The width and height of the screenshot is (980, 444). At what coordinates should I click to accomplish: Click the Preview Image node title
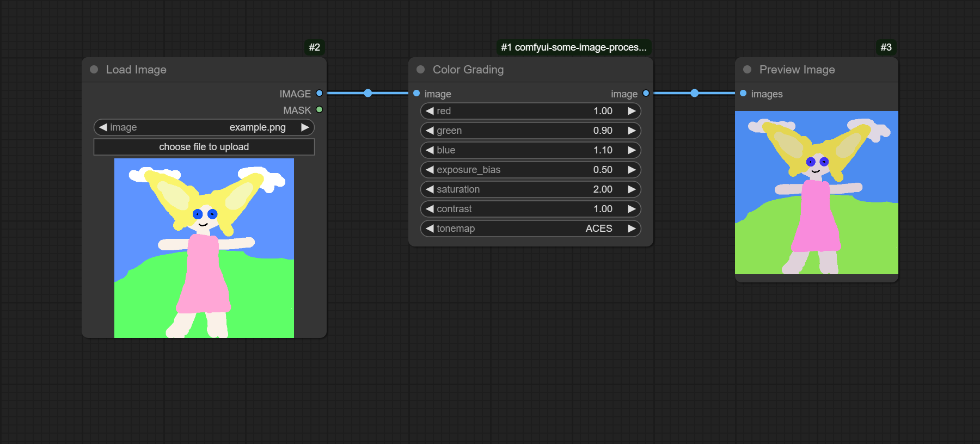[x=797, y=70]
